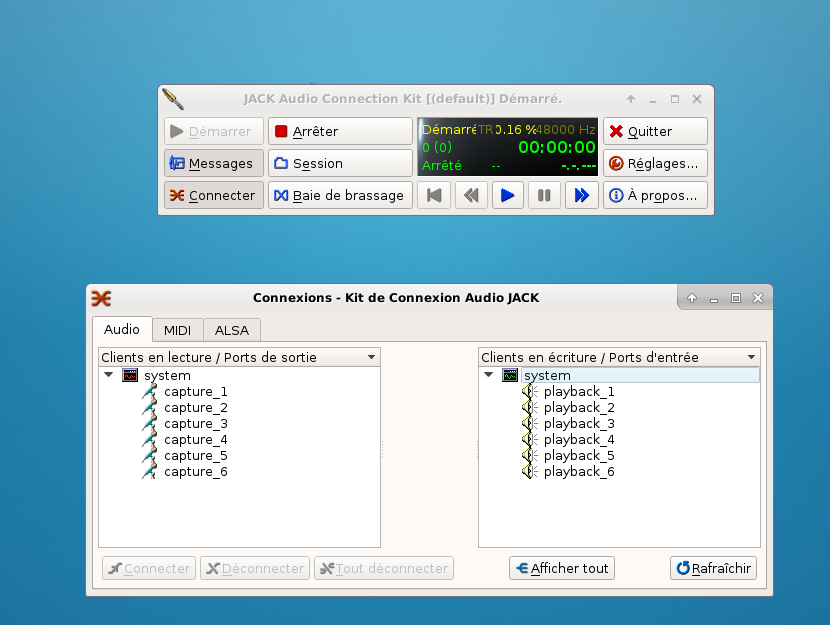Switch to the MIDI tab
Image resolution: width=830 pixels, height=625 pixels.
177,331
